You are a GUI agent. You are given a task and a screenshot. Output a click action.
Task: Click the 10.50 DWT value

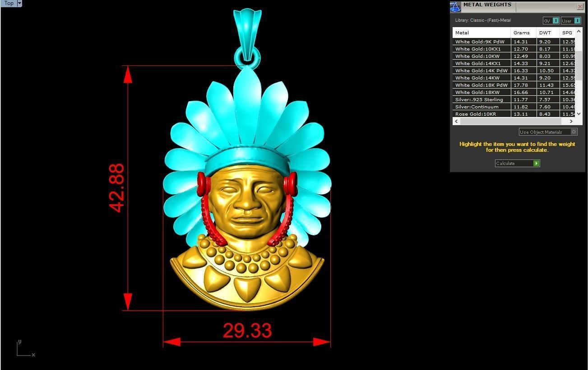pos(546,70)
